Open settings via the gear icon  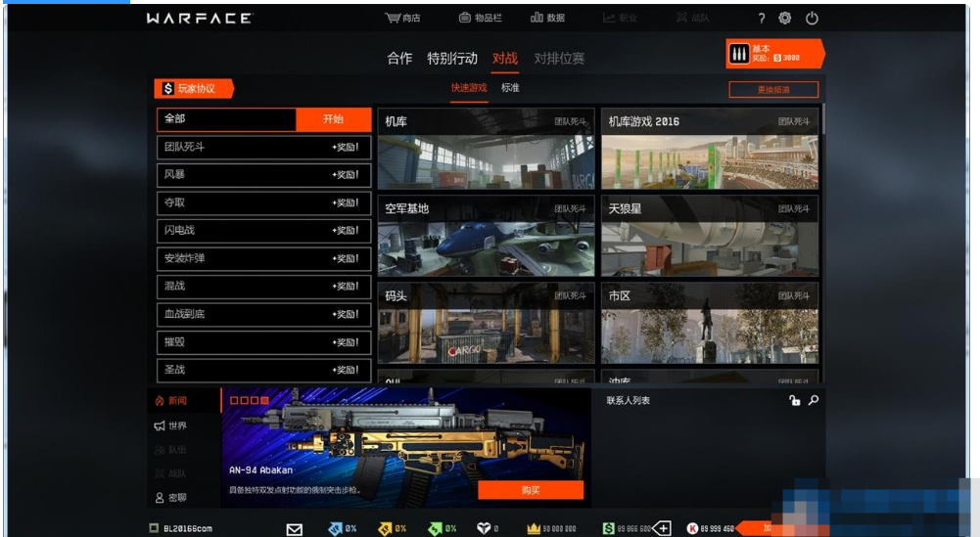coord(785,19)
